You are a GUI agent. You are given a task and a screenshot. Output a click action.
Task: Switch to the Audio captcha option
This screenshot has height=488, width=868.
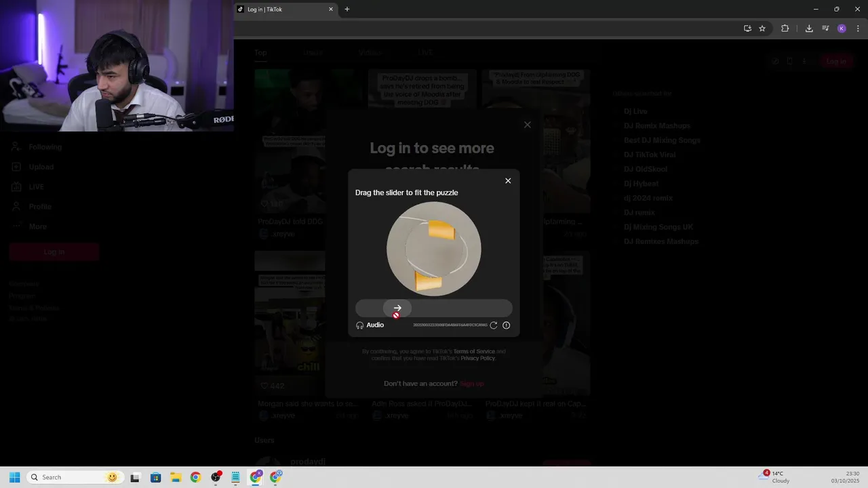tap(370, 325)
